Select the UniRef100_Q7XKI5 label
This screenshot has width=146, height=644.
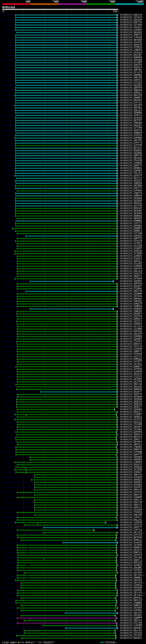point(131,555)
